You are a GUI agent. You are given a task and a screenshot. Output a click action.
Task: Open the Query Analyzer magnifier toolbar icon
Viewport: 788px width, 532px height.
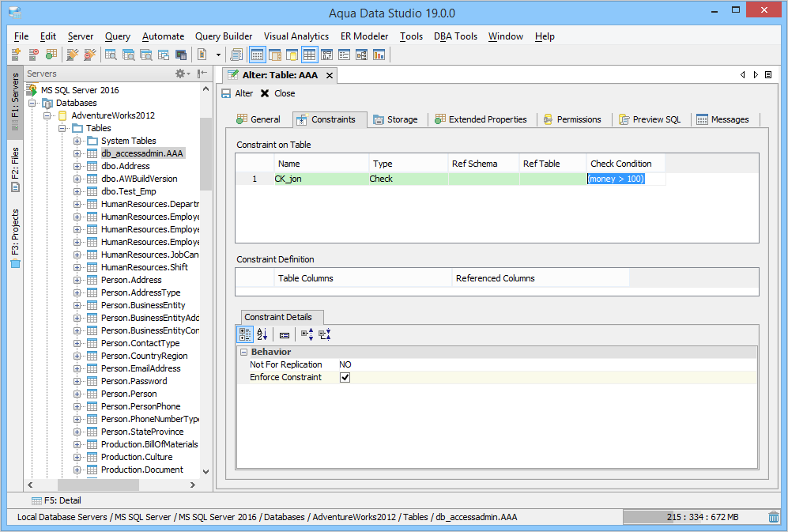click(x=111, y=55)
